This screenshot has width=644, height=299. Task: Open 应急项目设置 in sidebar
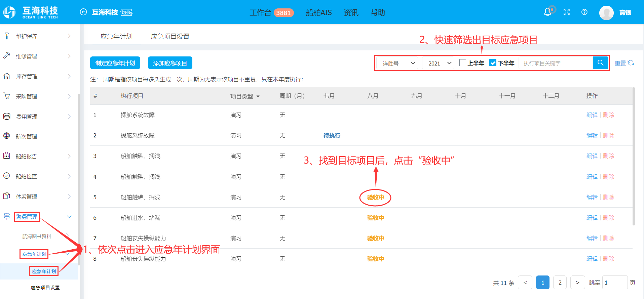[x=45, y=288]
